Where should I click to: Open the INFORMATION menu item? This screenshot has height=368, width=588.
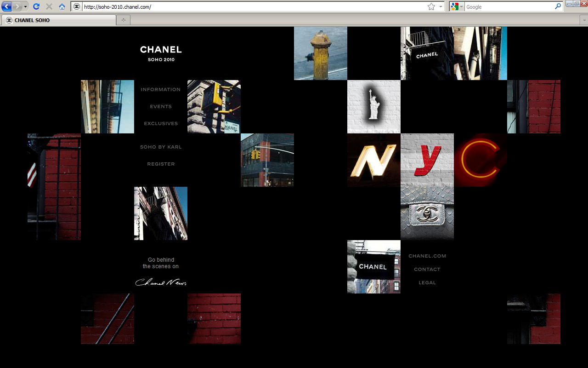[161, 89]
